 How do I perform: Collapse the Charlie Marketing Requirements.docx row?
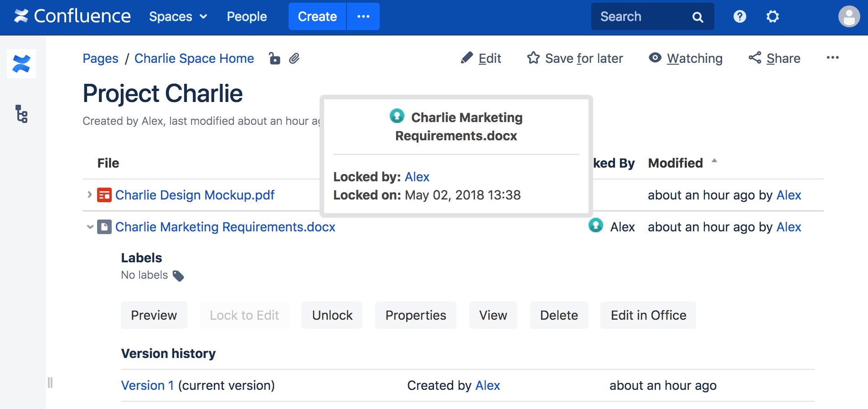click(90, 227)
